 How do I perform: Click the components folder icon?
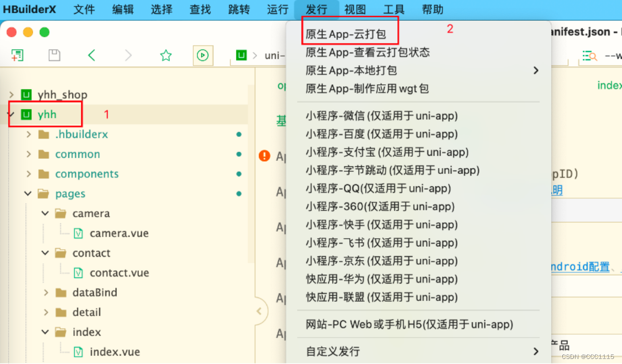click(45, 174)
